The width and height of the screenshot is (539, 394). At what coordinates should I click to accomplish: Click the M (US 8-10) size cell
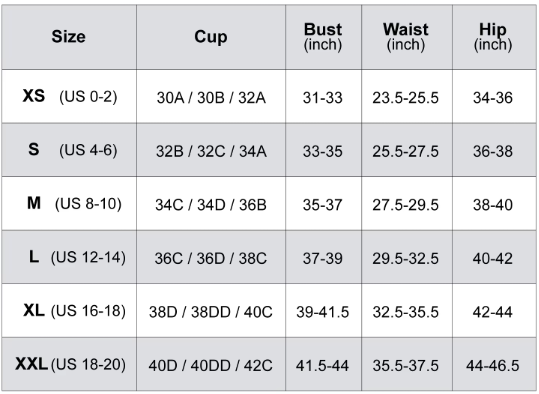coord(69,204)
